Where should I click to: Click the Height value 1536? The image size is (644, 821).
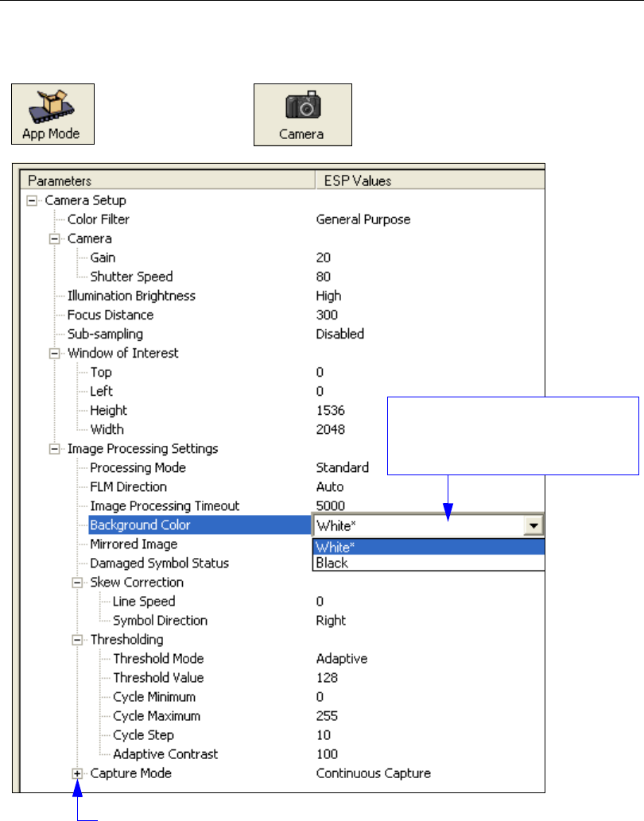click(331, 410)
